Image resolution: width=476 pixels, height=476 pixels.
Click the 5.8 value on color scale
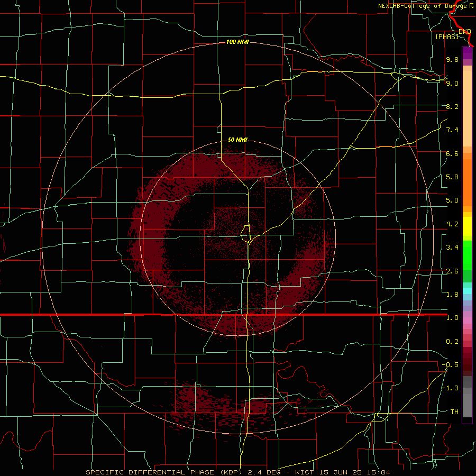[x=452, y=177]
